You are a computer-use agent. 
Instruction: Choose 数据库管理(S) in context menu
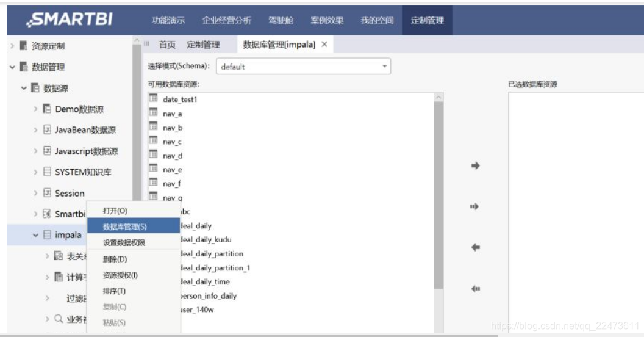[x=134, y=226]
